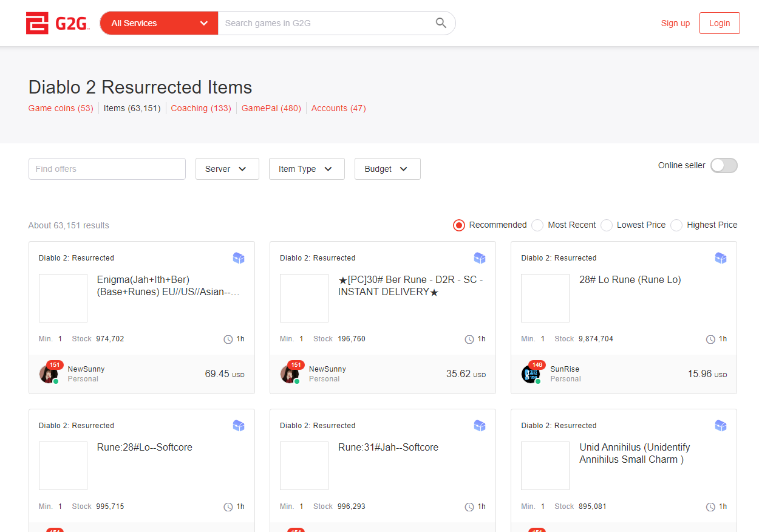Click the SunRise seller avatar
This screenshot has height=532, width=759.
(x=531, y=373)
